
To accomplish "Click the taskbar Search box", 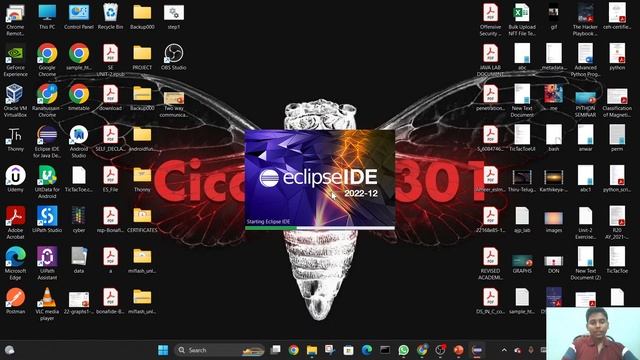I will (x=220, y=350).
